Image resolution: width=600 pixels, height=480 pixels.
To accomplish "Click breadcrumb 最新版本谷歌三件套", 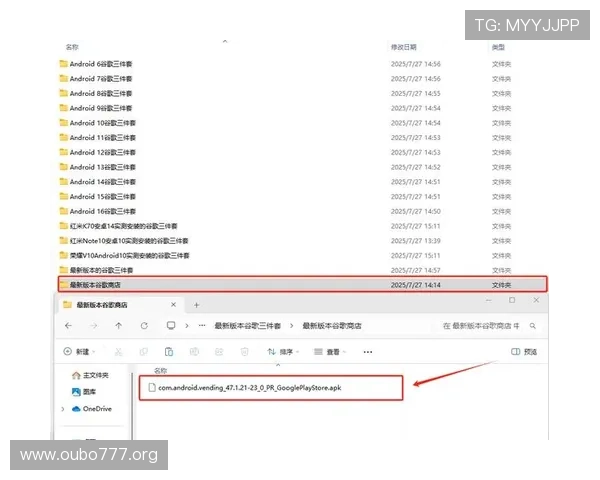I will pyautogui.click(x=247, y=326).
